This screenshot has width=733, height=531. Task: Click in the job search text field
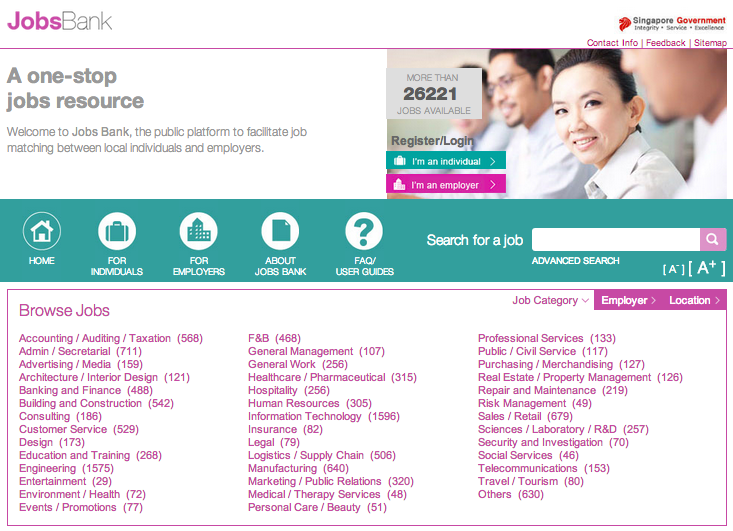click(x=615, y=239)
